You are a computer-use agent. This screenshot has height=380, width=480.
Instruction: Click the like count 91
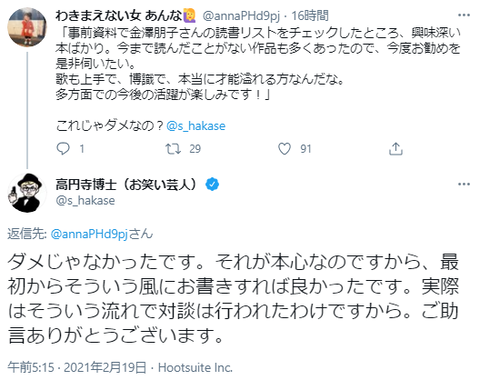(x=306, y=149)
